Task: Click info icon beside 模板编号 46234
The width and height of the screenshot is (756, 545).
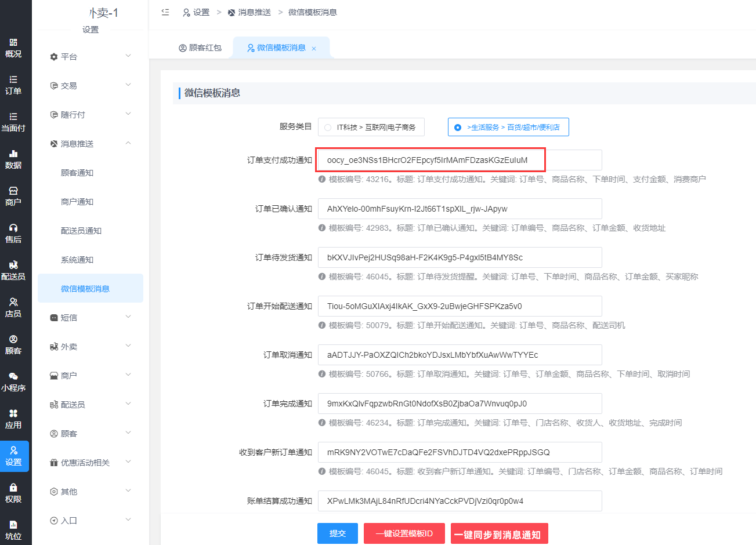Action: click(x=321, y=423)
